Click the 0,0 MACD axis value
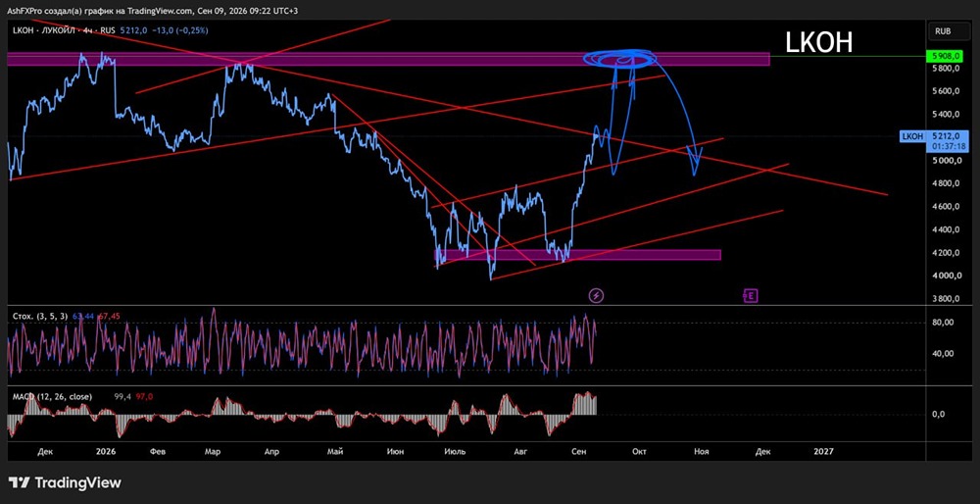 940,414
